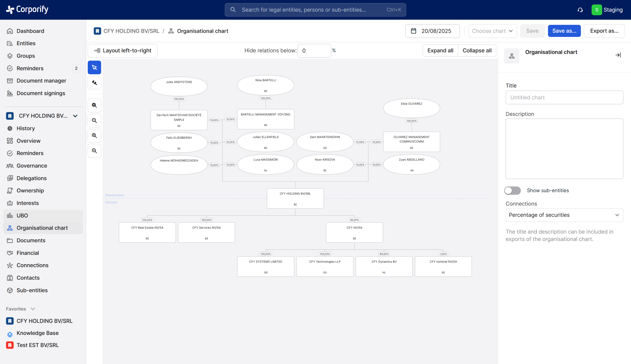Zoom in on the chart canvas
Screen dimensions: 631x364
pos(94,136)
